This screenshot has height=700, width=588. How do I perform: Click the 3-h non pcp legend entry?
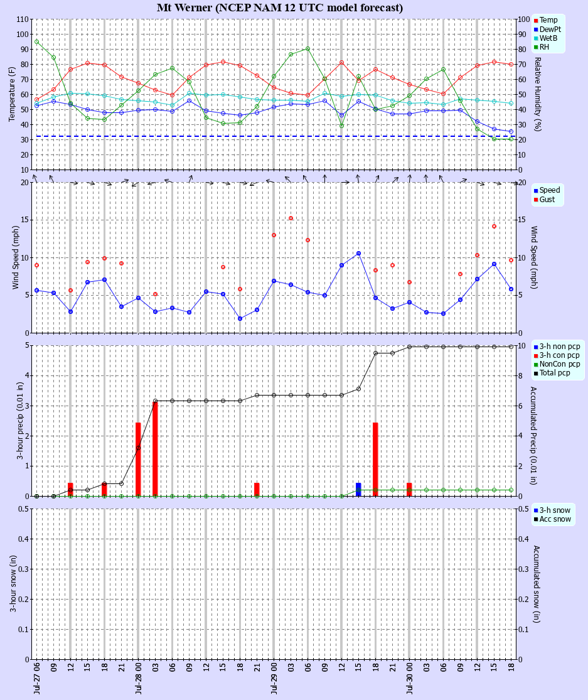coord(557,347)
